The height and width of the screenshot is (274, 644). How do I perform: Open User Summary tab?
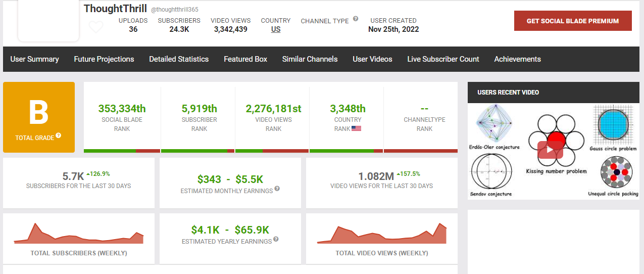click(34, 59)
